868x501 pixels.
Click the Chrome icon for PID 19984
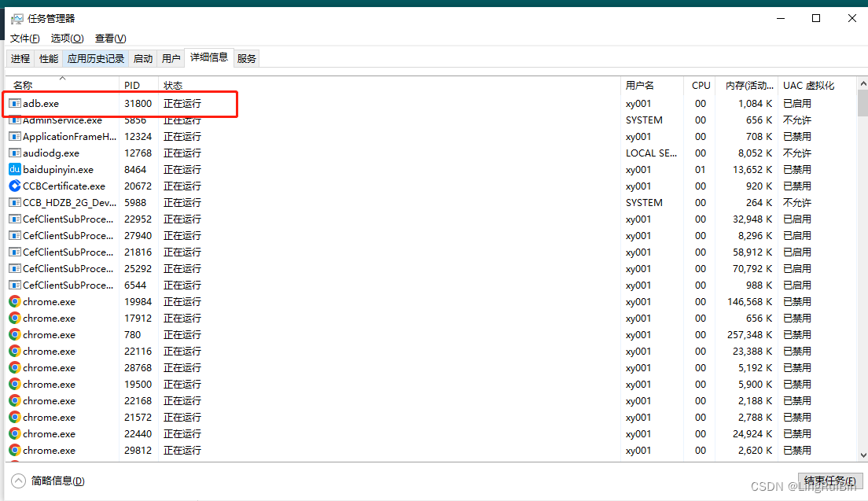[x=15, y=302]
